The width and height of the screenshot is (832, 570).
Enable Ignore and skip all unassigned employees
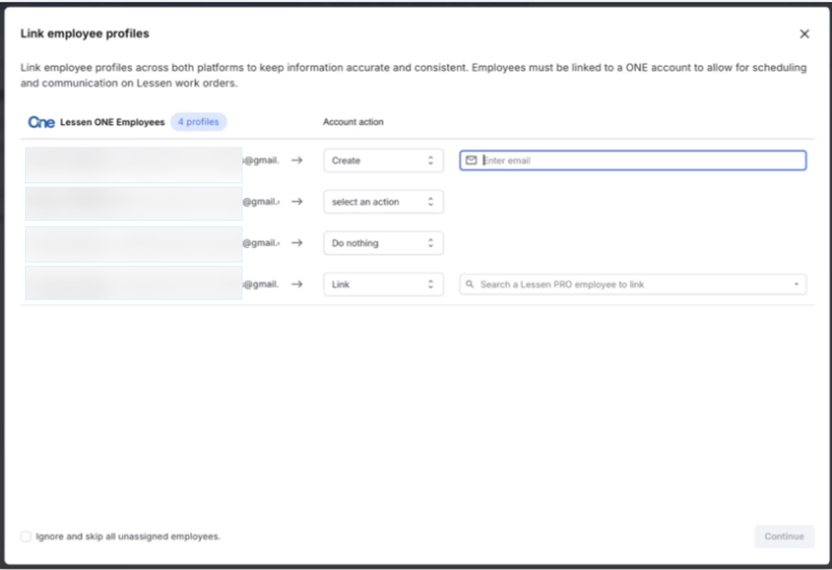[26, 537]
